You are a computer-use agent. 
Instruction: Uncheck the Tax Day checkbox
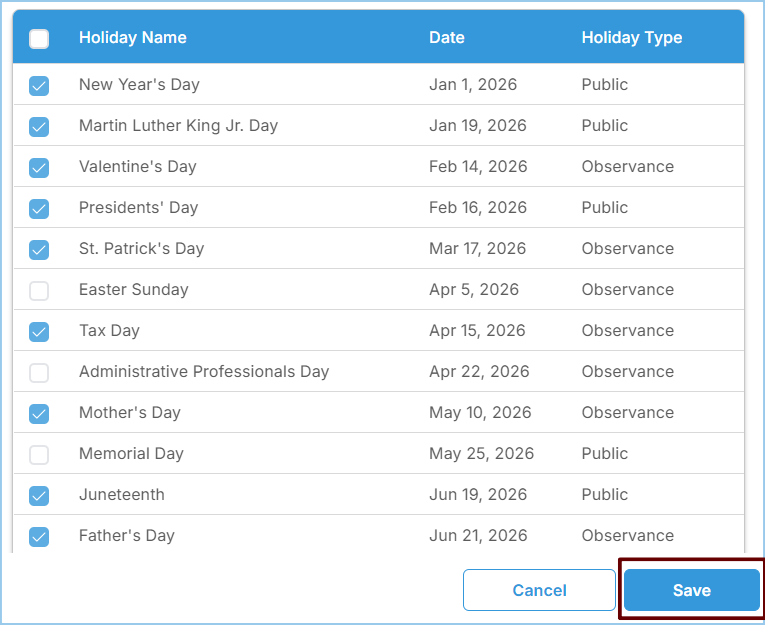(x=39, y=332)
